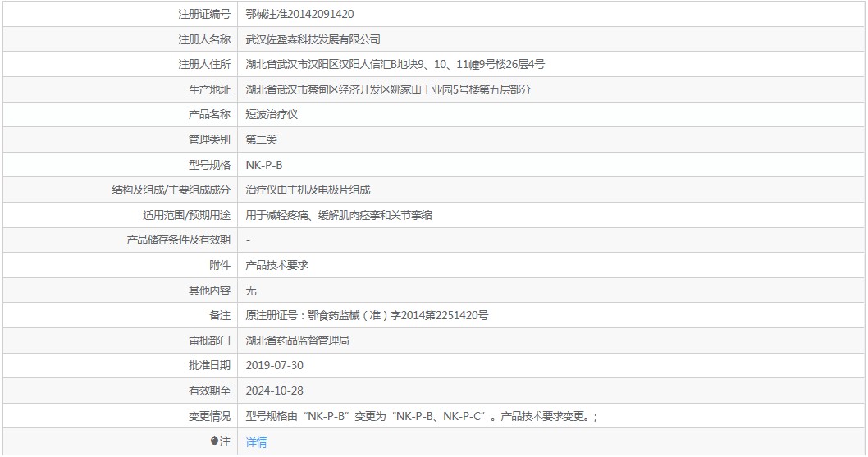Click the 适用范围/预期用途 label
Image resolution: width=868 pixels, height=457 pixels.
(x=186, y=215)
